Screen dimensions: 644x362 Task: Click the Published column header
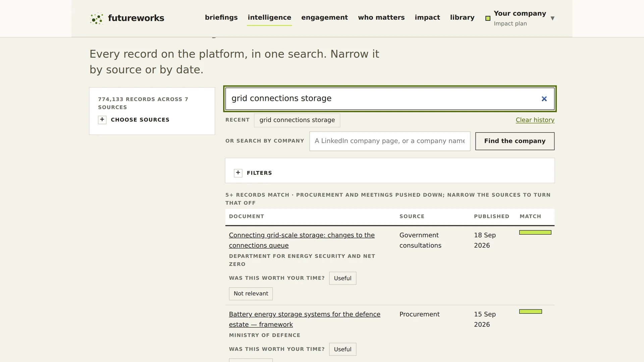pos(492,217)
